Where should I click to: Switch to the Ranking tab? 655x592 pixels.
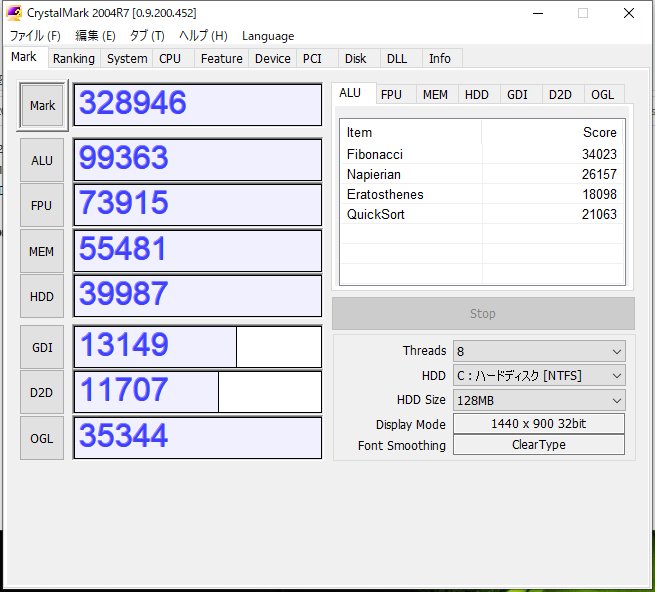[x=74, y=58]
